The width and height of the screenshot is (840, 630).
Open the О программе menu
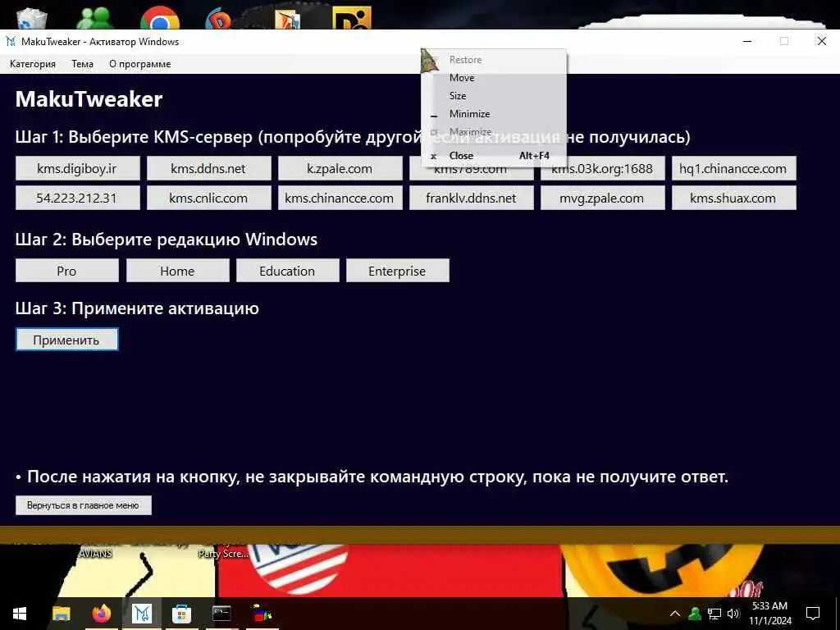point(139,64)
